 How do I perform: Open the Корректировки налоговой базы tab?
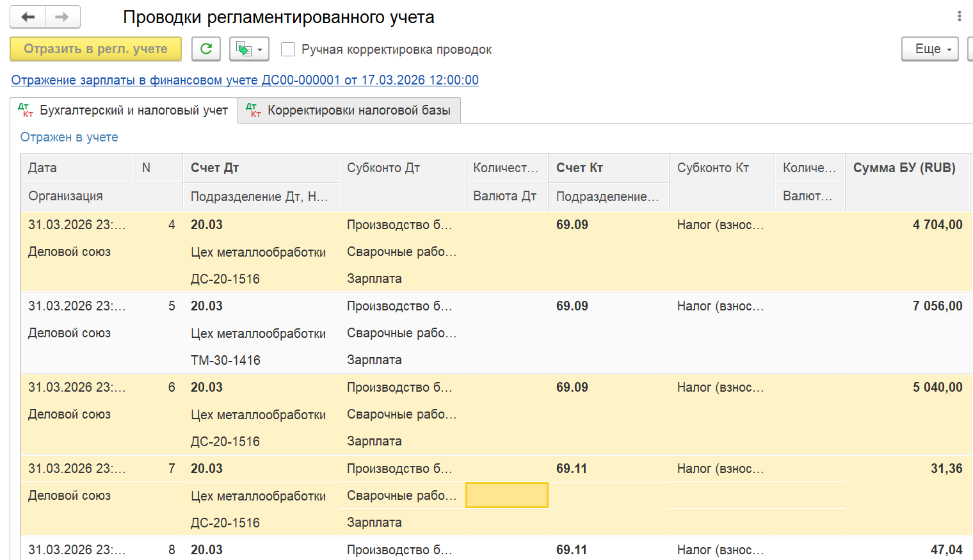coord(349,110)
